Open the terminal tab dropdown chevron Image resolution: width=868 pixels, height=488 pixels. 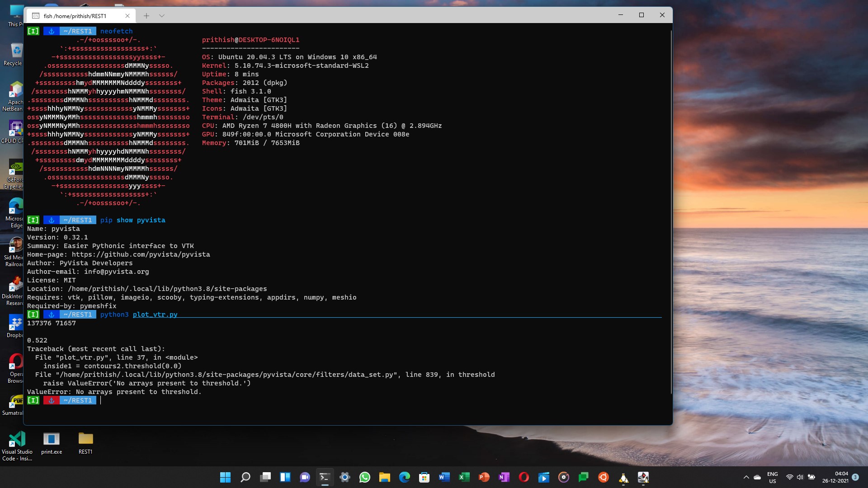point(161,15)
